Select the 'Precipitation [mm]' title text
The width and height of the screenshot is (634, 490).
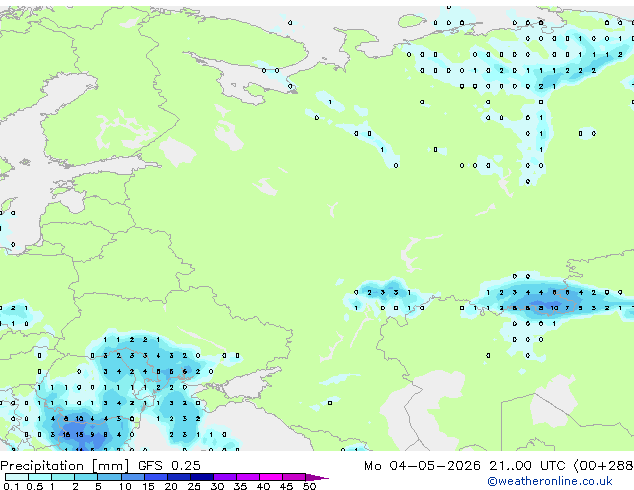[64, 466]
